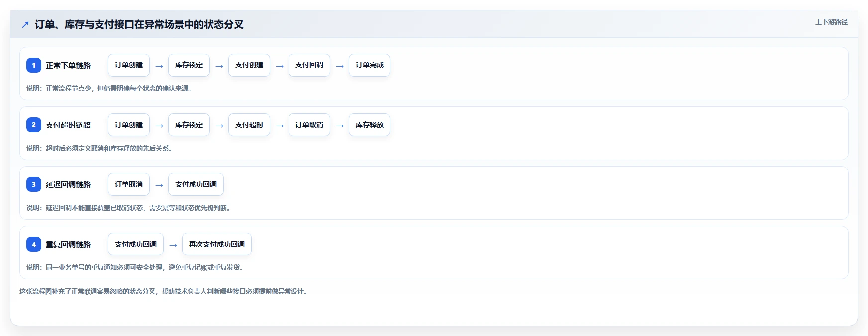The height and width of the screenshot is (336, 868).
Task: Click the 订单取消 node in 支付超时链路
Action: coord(309,125)
